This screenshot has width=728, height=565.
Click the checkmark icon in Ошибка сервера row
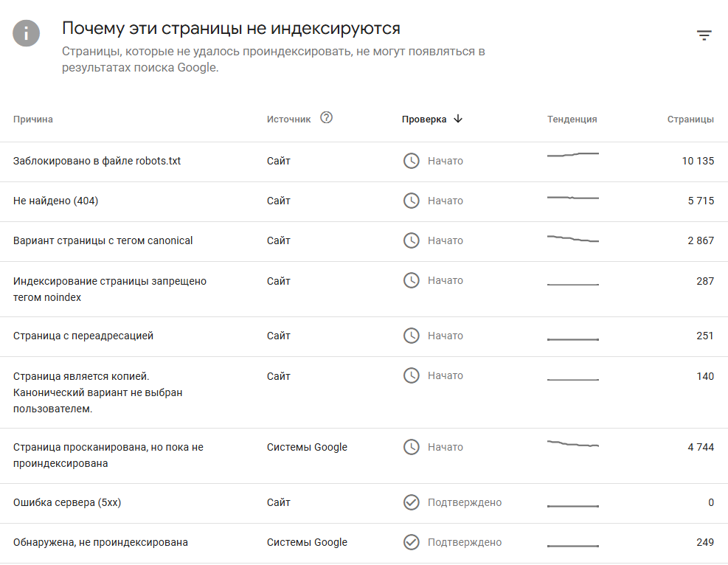(x=411, y=502)
